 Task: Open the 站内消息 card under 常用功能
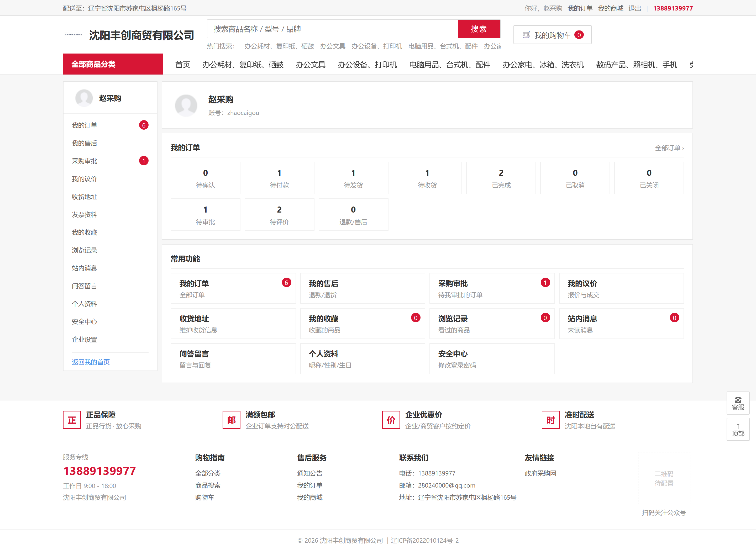tap(621, 324)
